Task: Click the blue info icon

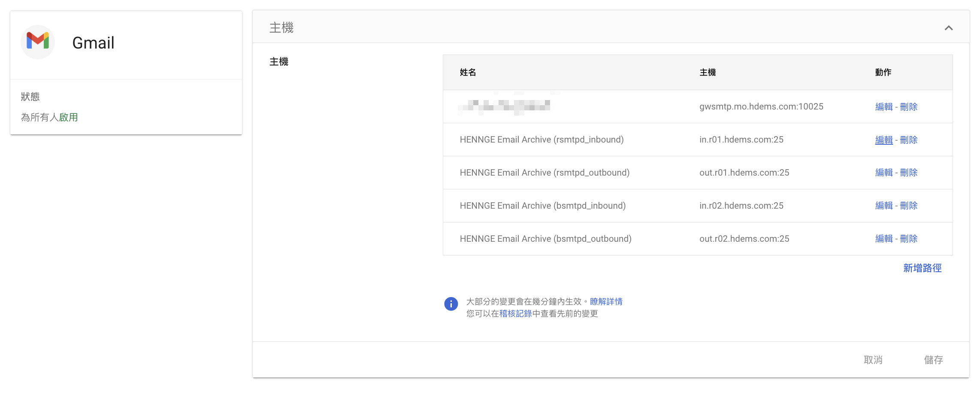Action: click(x=451, y=304)
